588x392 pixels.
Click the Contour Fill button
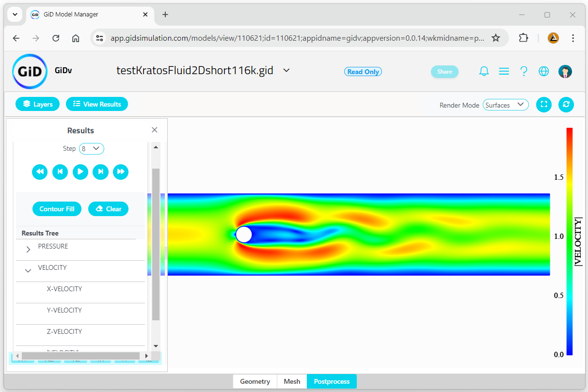(57, 209)
